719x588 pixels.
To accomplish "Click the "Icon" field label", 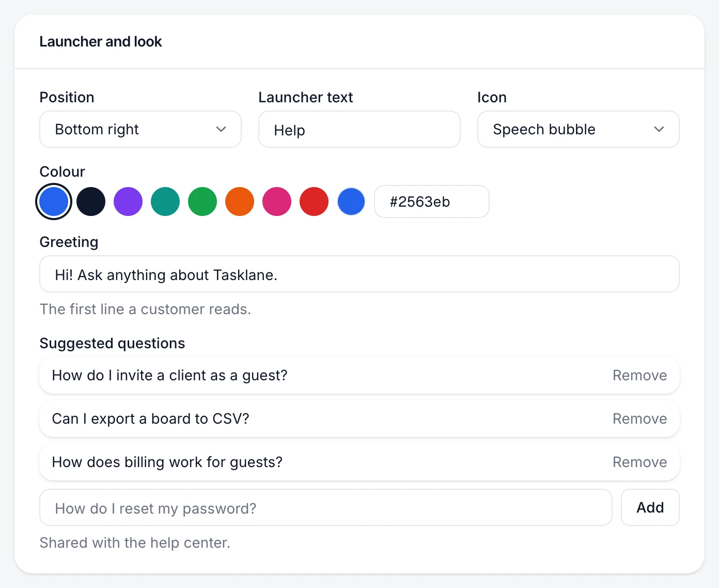I will 492,97.
